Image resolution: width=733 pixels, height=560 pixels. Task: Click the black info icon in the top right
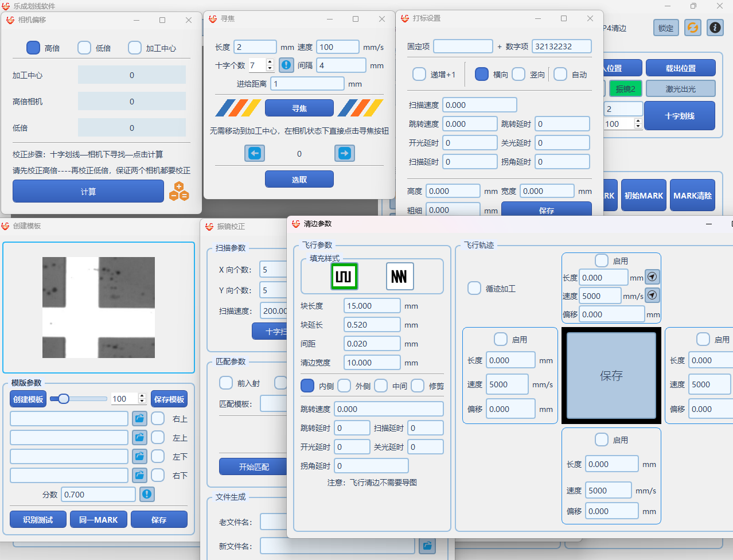(x=715, y=28)
